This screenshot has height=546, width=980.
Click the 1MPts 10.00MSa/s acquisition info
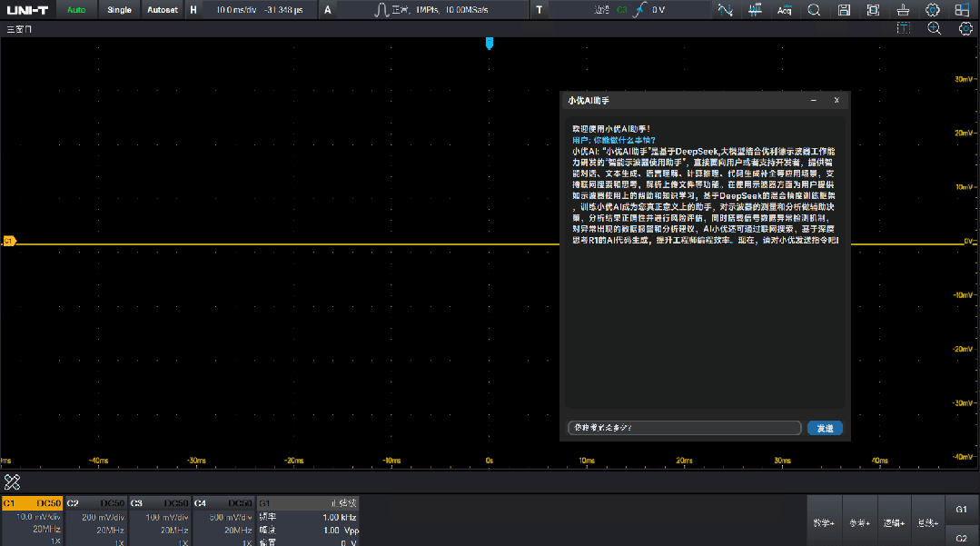coord(452,10)
